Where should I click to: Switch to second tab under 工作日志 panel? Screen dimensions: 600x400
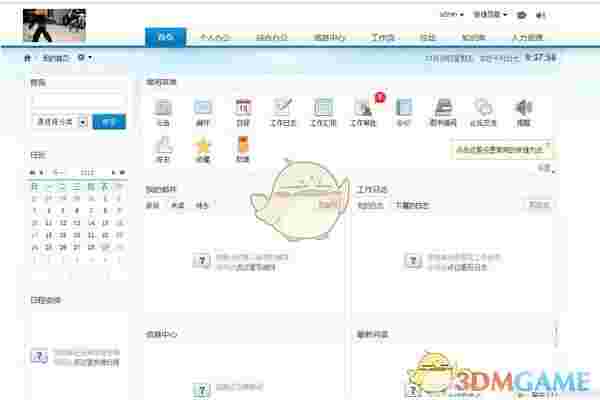[412, 206]
